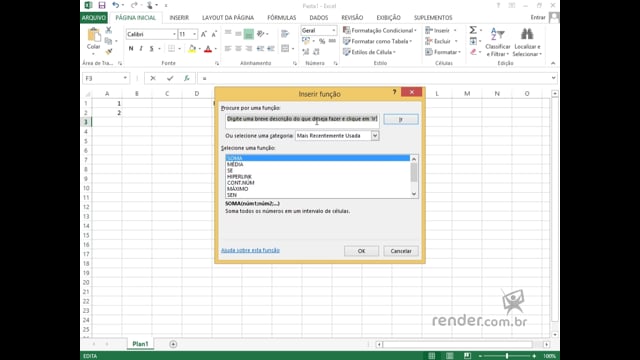Click Cancelar in Inserir função dialog

pyautogui.click(x=401, y=251)
